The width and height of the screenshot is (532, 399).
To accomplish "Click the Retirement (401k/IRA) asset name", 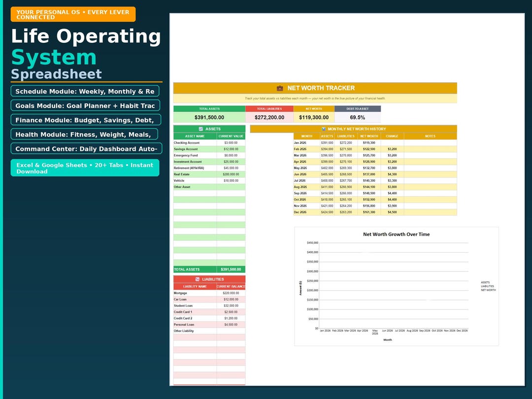I will pos(189,168).
